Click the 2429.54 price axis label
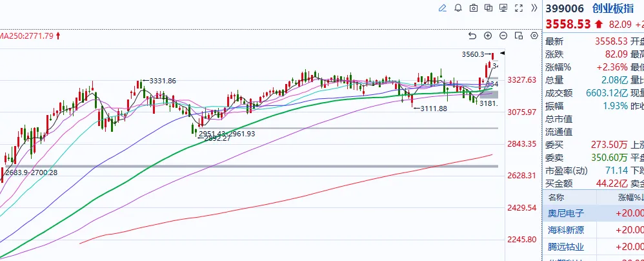The image size is (644, 261). pyautogui.click(x=522, y=208)
